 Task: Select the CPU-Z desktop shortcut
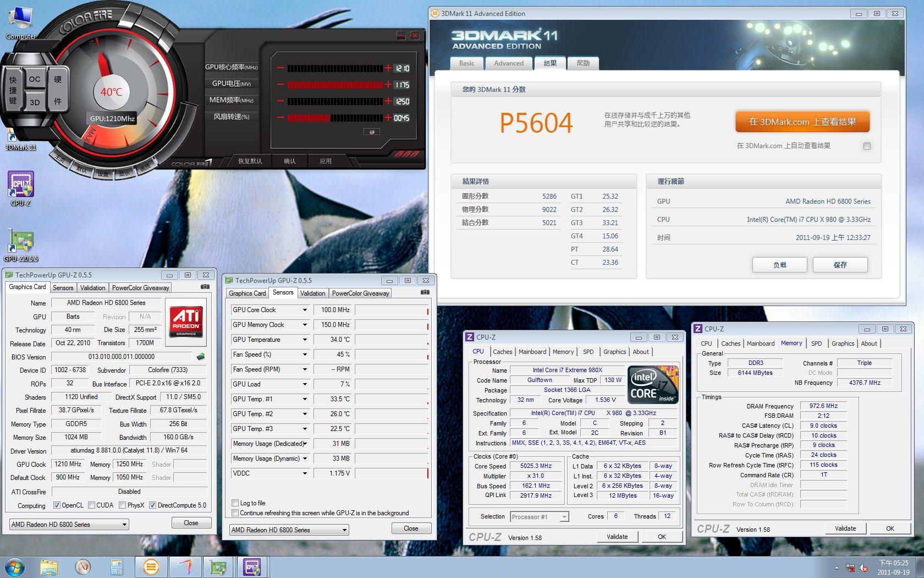click(20, 188)
